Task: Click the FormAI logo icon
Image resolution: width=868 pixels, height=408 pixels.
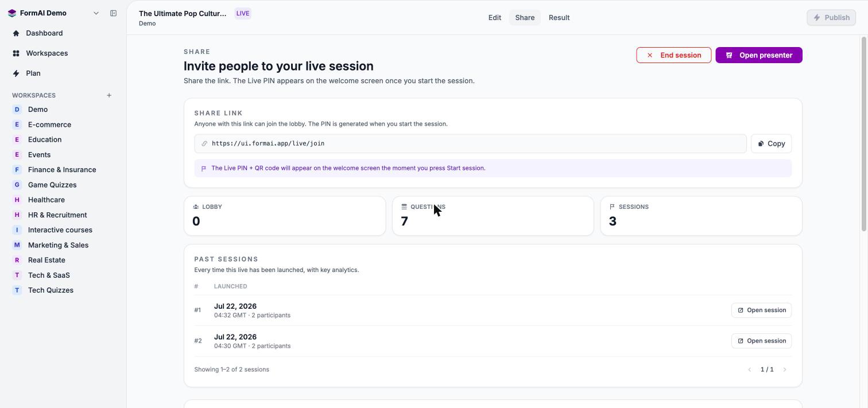Action: click(12, 13)
